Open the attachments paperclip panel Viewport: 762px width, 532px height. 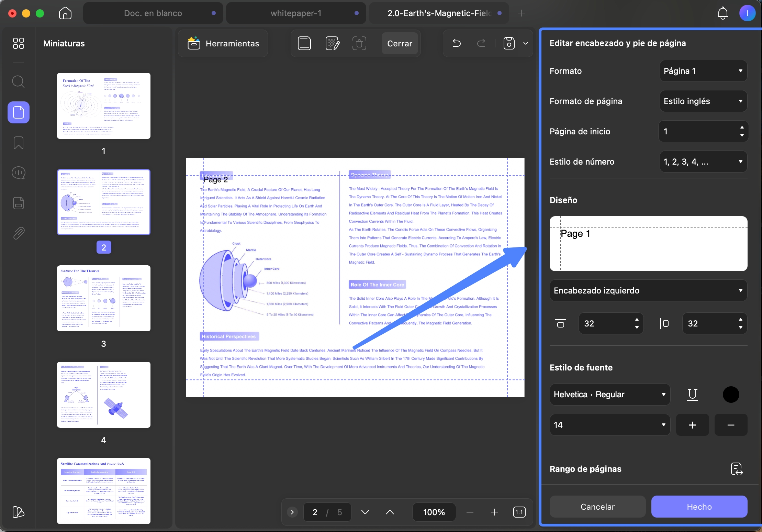tap(18, 233)
